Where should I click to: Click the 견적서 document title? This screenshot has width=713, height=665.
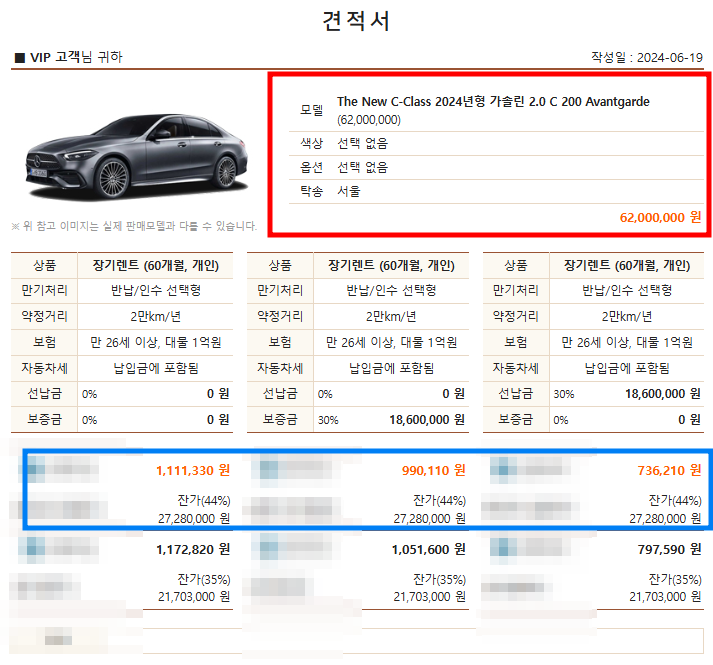(356, 21)
